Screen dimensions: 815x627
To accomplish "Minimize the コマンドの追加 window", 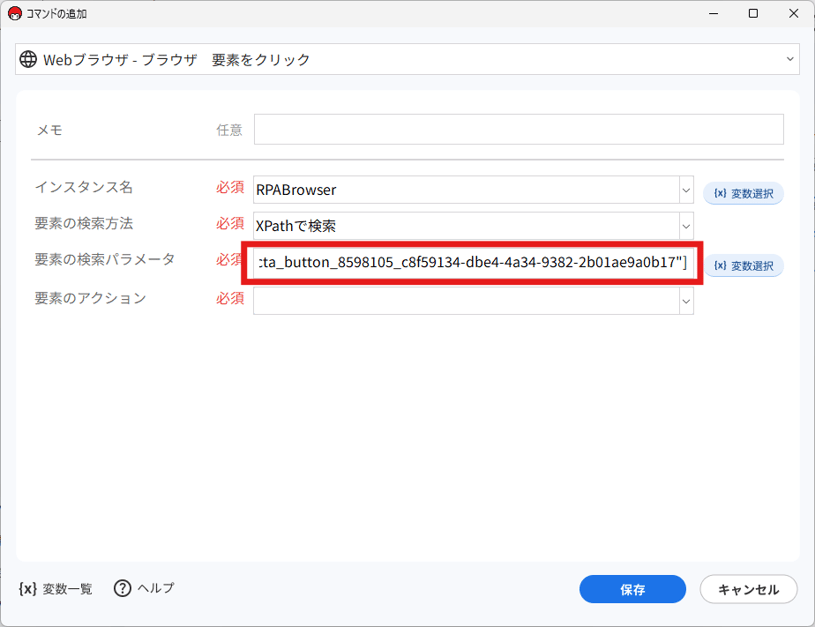I will (716, 14).
